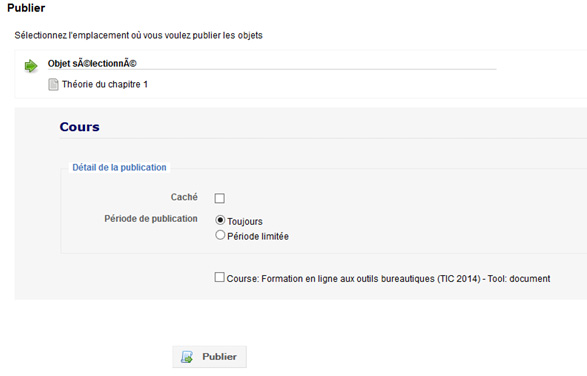Click the Publier button at the bottom
The width and height of the screenshot is (587, 376).
(209, 357)
